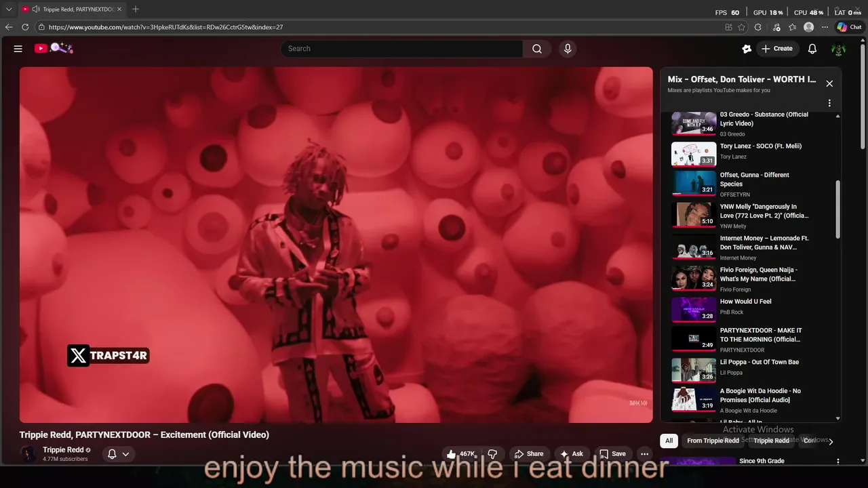The height and width of the screenshot is (488, 868).
Task: Focus the YouTube search field
Action: point(401,49)
